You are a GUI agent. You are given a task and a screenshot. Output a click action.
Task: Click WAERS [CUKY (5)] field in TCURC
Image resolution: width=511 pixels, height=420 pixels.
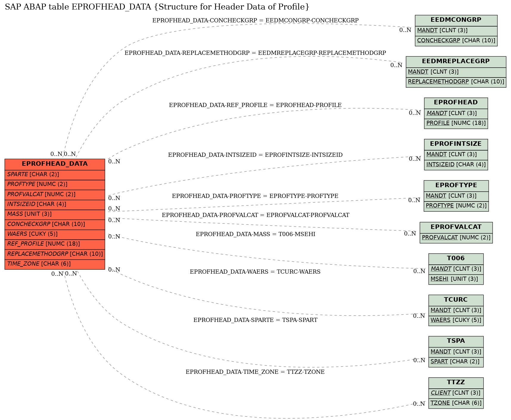(x=456, y=320)
